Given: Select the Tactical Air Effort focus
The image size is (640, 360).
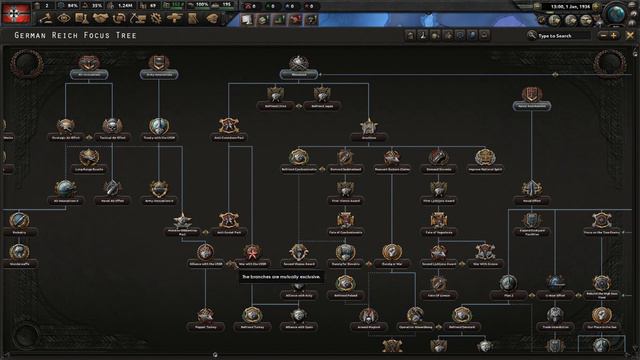Looking at the screenshot, I should 112,131.
